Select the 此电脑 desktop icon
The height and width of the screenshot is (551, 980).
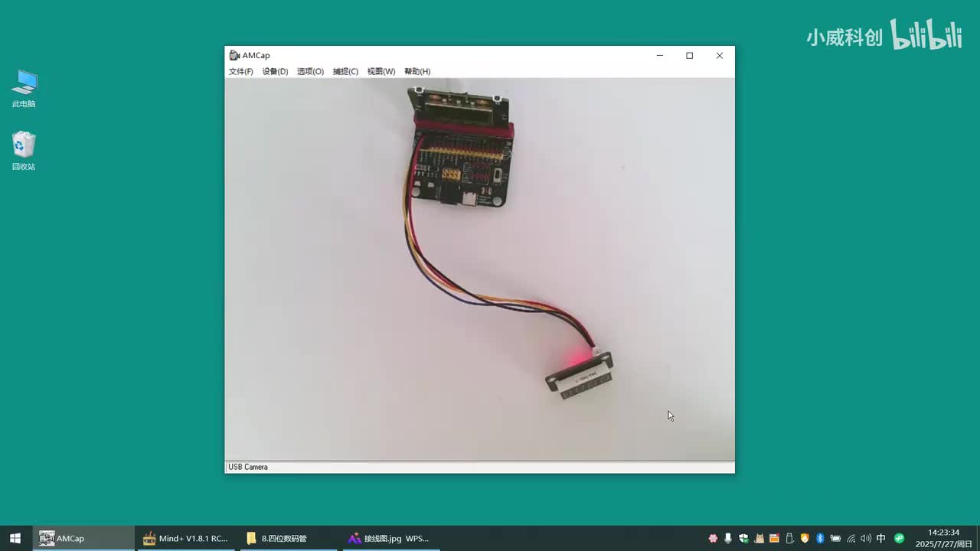(24, 89)
